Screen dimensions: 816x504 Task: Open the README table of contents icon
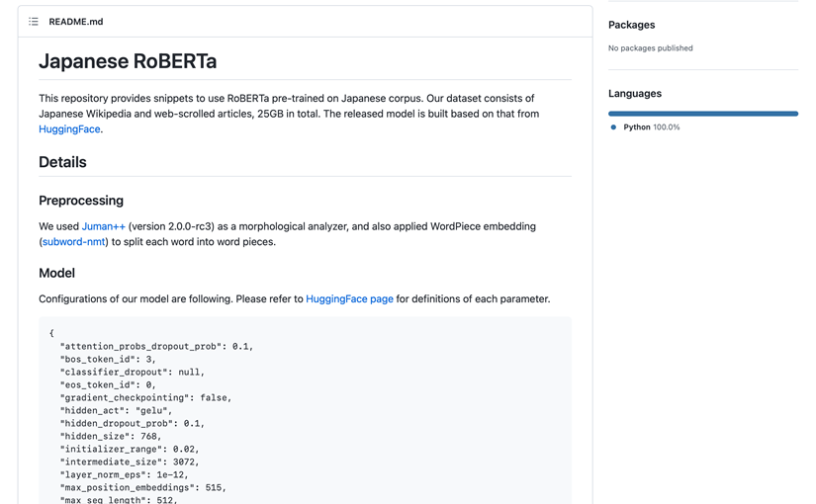(34, 22)
